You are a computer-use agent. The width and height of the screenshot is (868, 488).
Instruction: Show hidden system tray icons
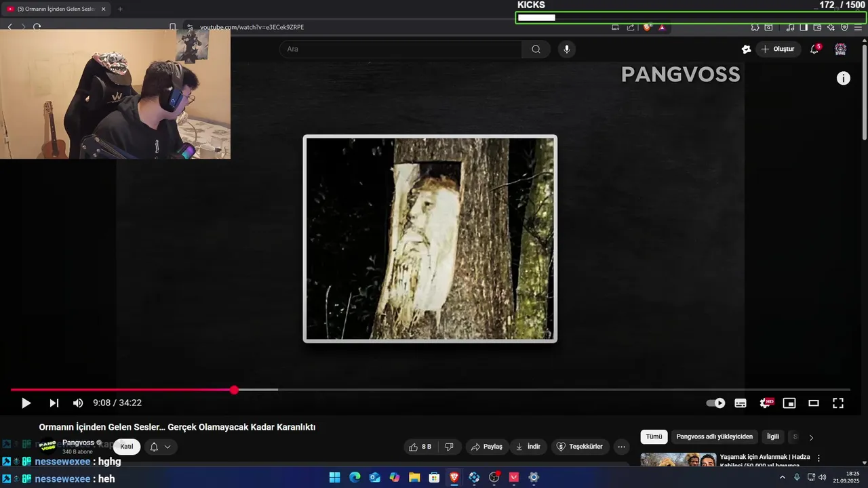tap(782, 477)
